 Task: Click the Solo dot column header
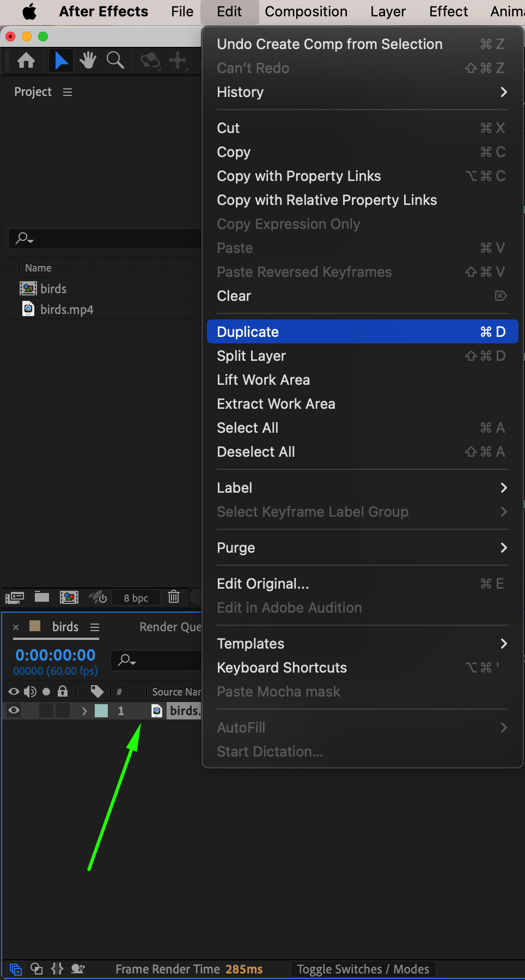click(x=46, y=692)
